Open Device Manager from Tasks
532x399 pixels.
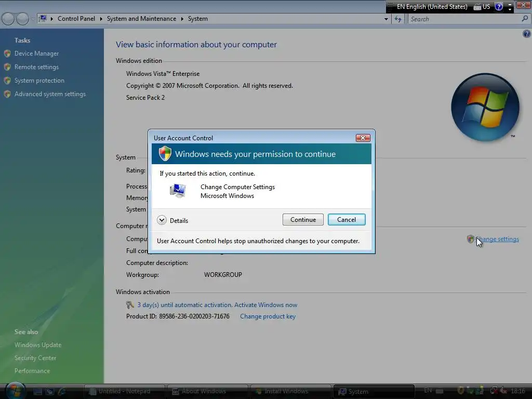point(37,54)
